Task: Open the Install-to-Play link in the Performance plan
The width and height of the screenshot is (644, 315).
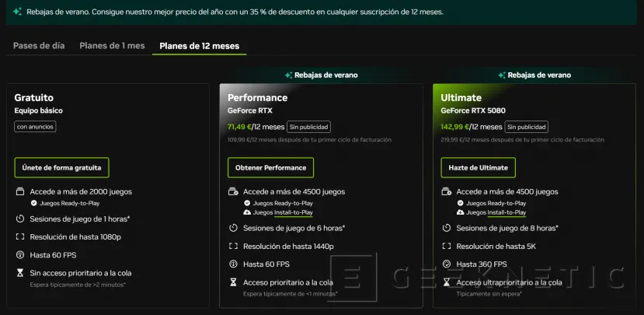Action: coord(294,212)
